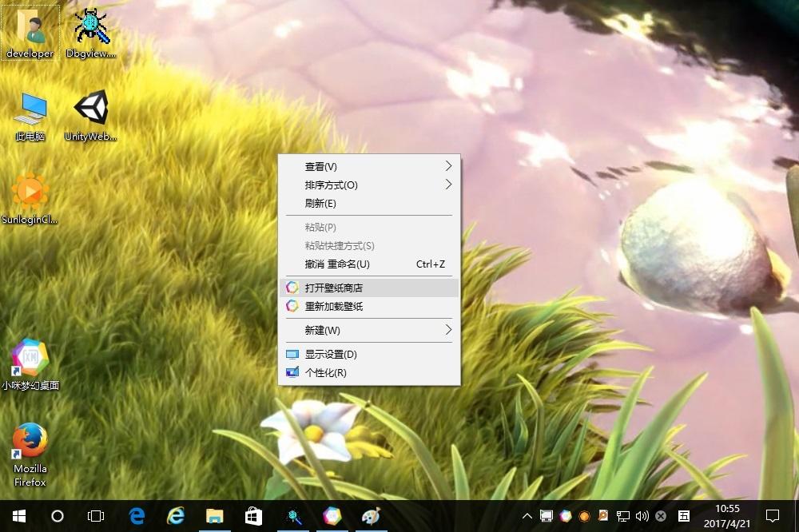Click 打开壁纸商店 menu entry
Viewport: 799px width, 532px height.
(369, 288)
